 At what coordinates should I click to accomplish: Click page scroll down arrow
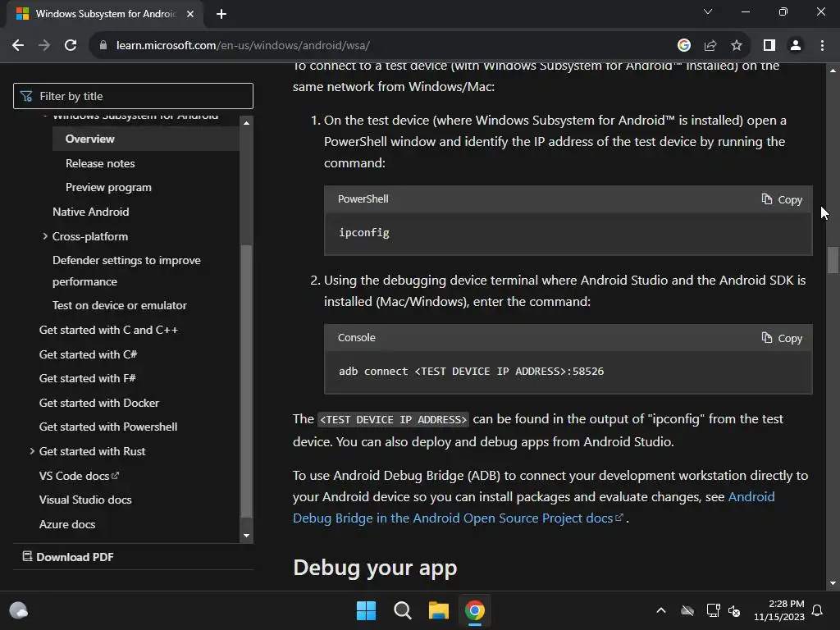[833, 583]
